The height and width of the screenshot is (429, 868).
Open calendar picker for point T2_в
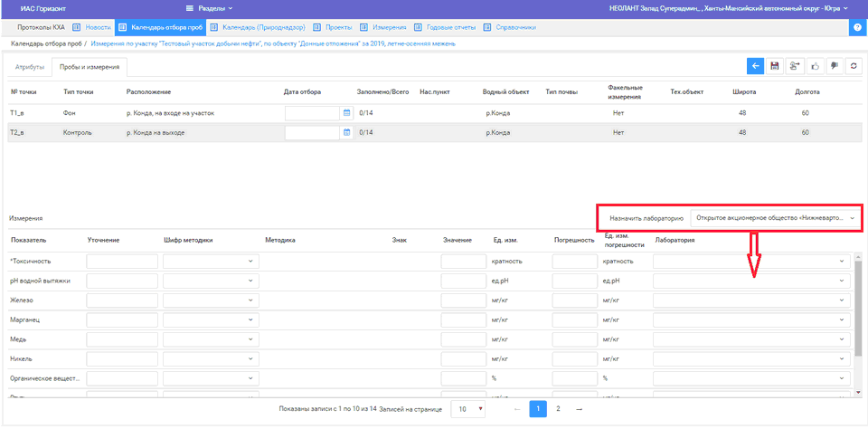pyautogui.click(x=346, y=132)
